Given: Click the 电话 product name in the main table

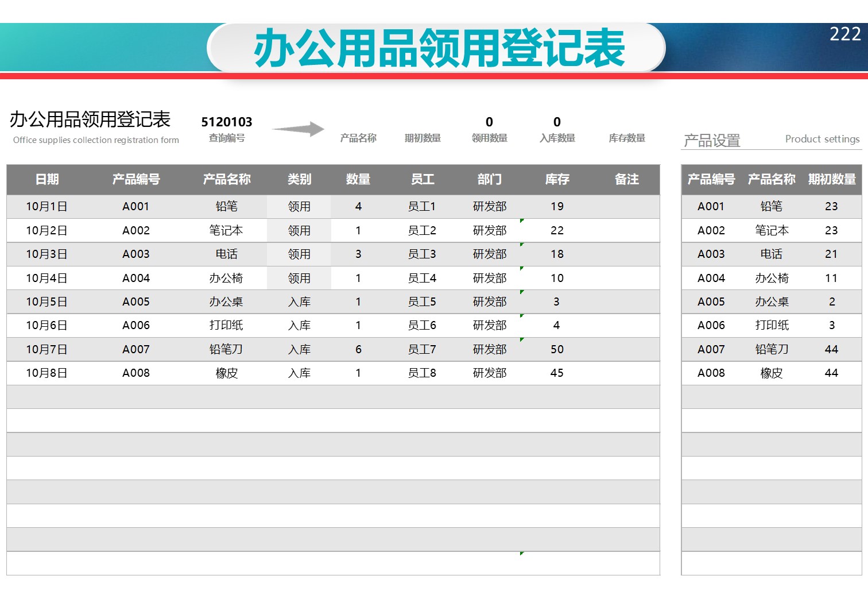Looking at the screenshot, I should (226, 254).
